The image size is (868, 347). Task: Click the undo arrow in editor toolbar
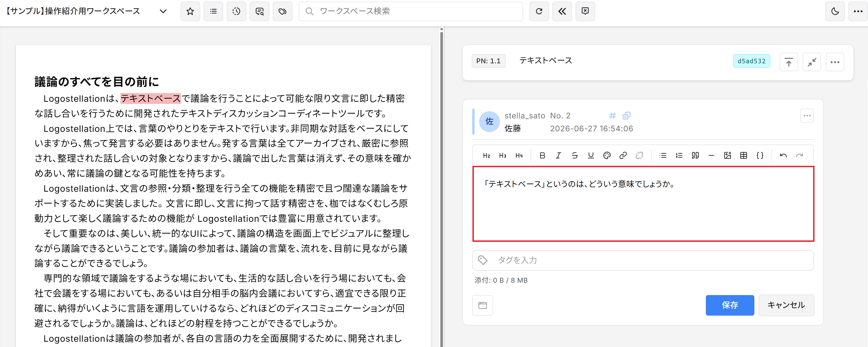pos(783,156)
